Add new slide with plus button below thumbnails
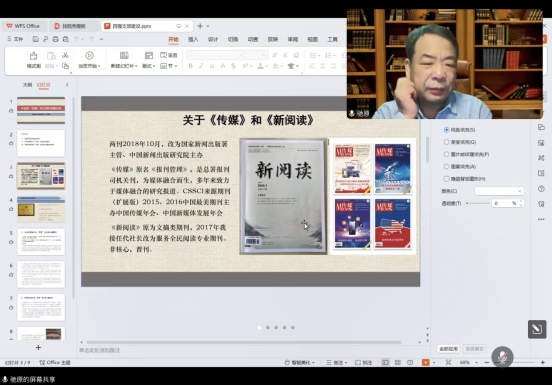This screenshot has width=552, height=386. (38, 348)
